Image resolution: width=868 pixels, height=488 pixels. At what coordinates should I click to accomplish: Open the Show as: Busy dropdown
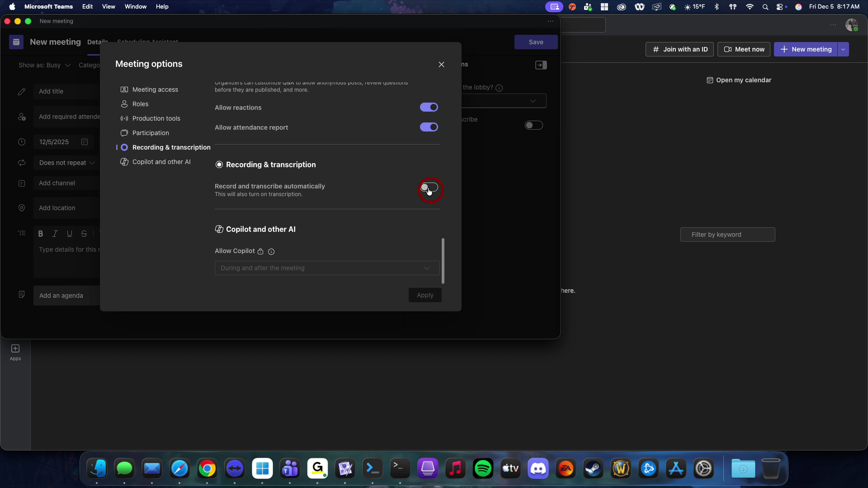coord(44,65)
